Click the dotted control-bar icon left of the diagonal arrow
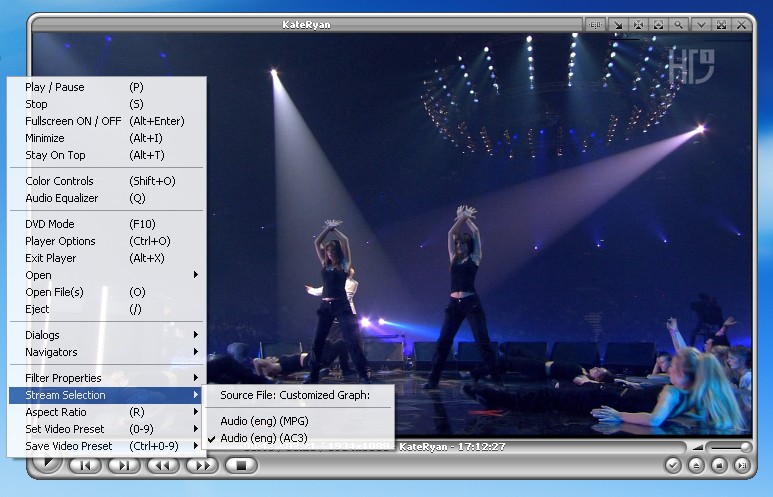The image size is (773, 497). 595,24
